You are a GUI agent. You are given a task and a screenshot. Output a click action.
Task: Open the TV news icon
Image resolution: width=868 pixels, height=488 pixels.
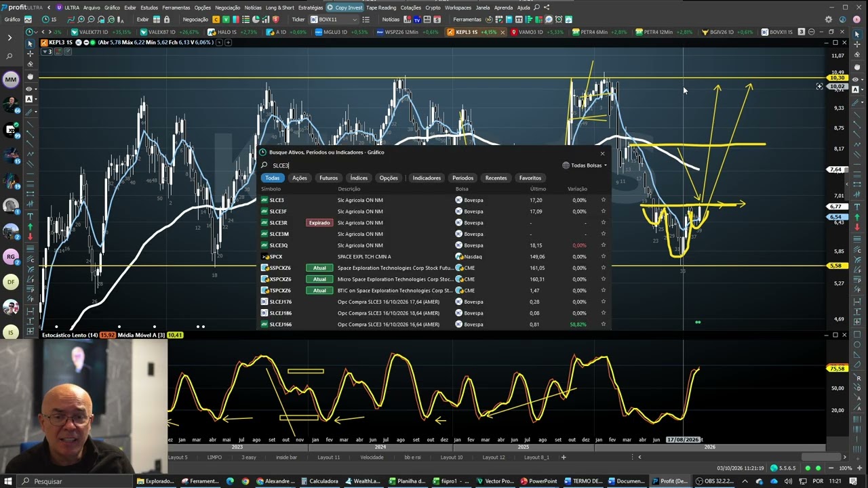[x=417, y=20]
